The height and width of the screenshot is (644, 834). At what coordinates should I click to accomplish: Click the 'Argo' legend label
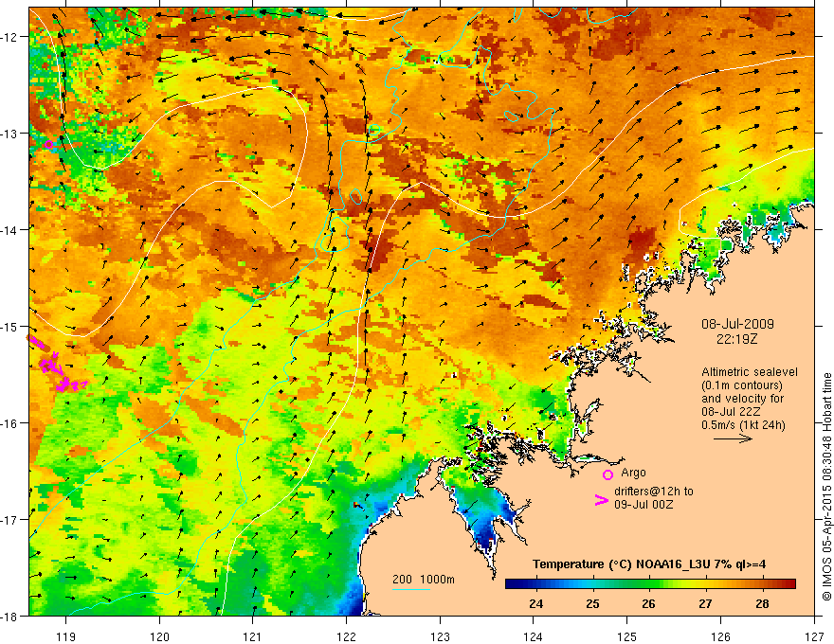pyautogui.click(x=633, y=473)
